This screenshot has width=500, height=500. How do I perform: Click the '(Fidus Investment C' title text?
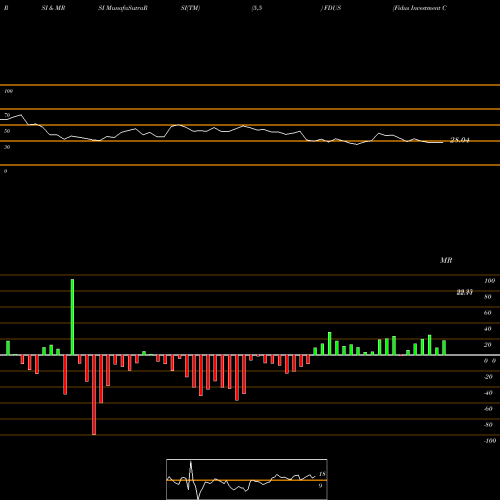[420, 8]
